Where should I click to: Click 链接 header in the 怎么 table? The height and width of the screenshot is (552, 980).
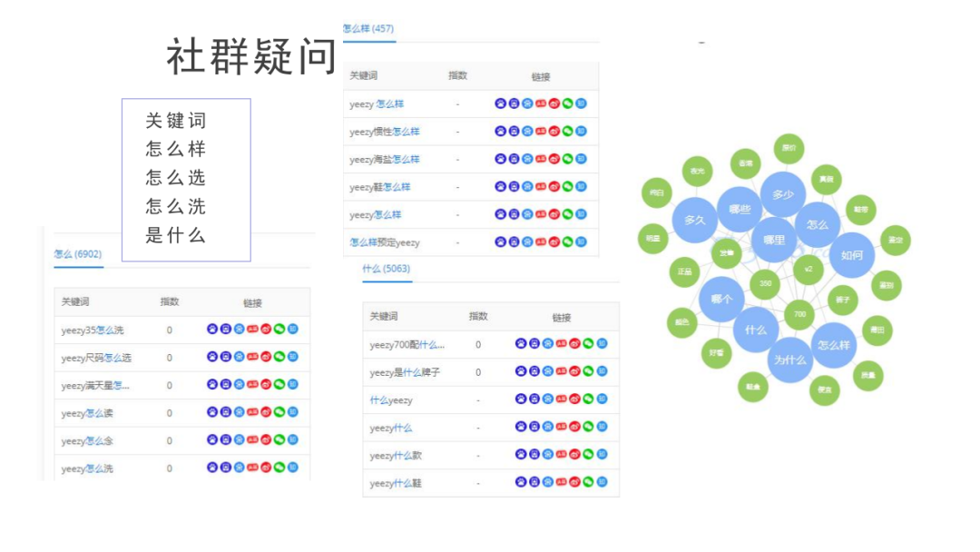coord(252,303)
